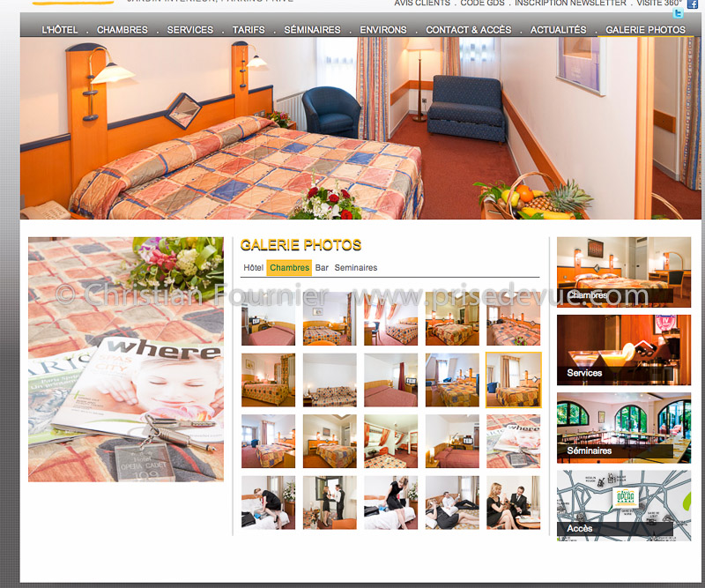The height and width of the screenshot is (588, 705).
Task: Select the highlighted yellow-bordered room thumbnail
Action: 514,380
